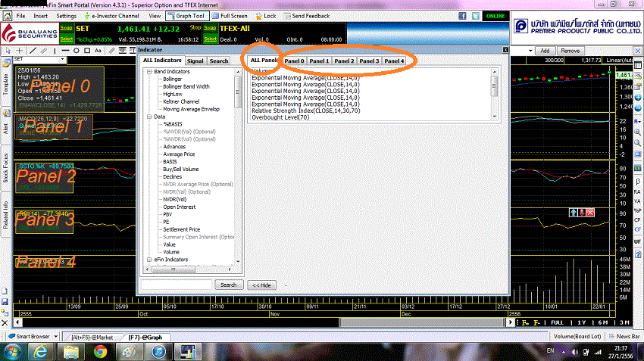Remove Panel 3 with red X icon
644x361 pixels.
pyautogui.click(x=590, y=213)
